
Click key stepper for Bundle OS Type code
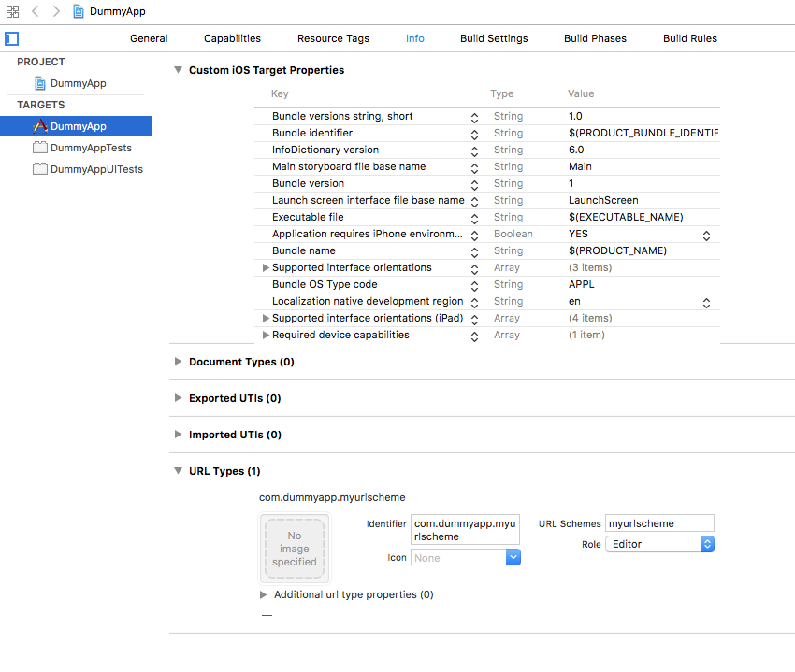[474, 286]
